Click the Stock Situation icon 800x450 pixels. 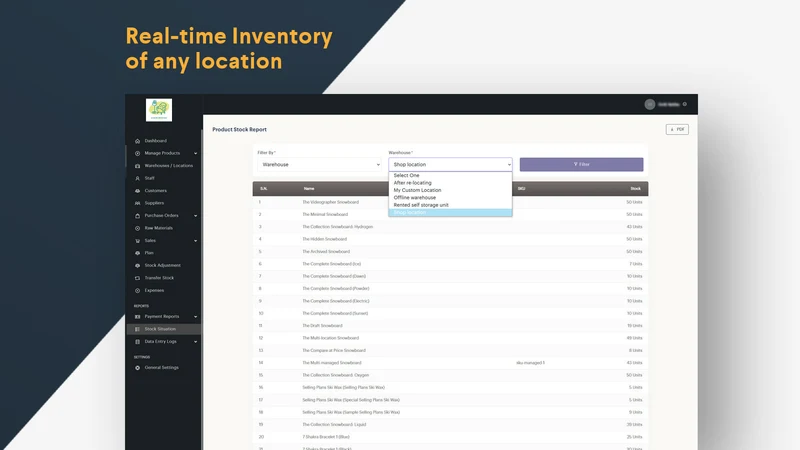137,329
